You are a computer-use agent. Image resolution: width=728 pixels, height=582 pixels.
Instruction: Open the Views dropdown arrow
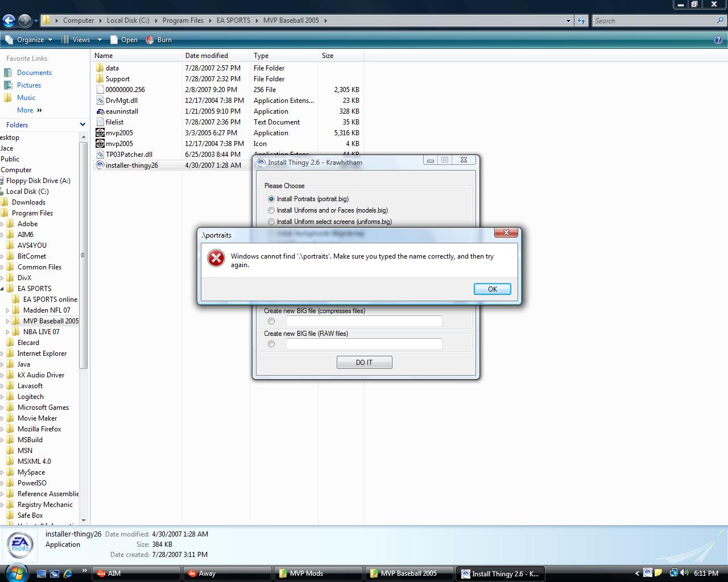[x=100, y=40]
